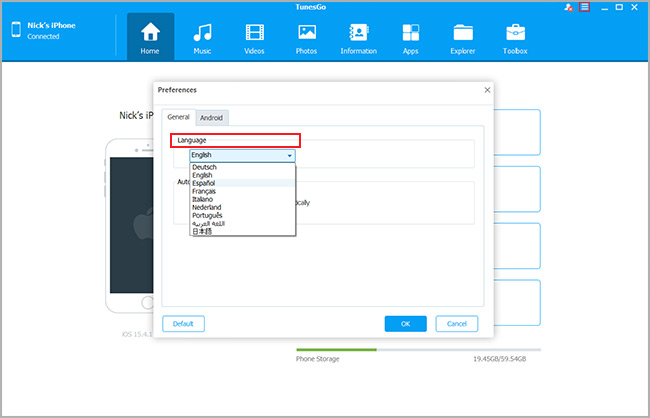Select Deutsch from language list
Image resolution: width=650 pixels, height=418 pixels.
tap(243, 167)
